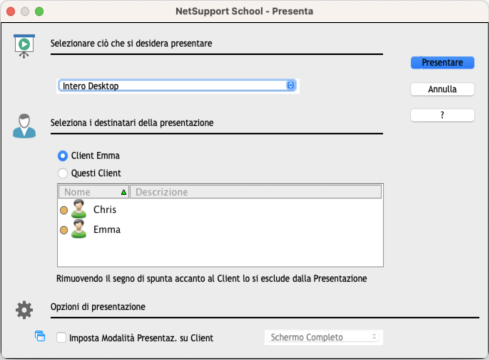Open the Intero Desktop dropdown

(177, 86)
